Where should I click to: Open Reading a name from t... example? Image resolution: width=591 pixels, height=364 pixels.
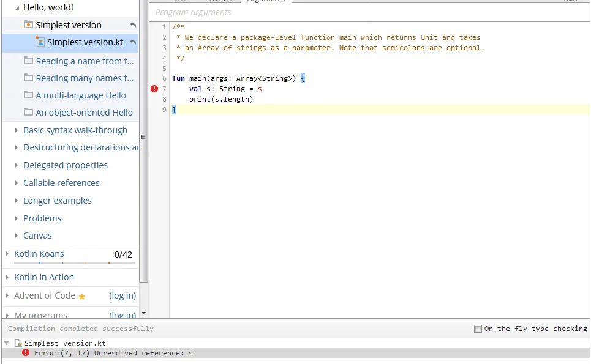coord(85,61)
